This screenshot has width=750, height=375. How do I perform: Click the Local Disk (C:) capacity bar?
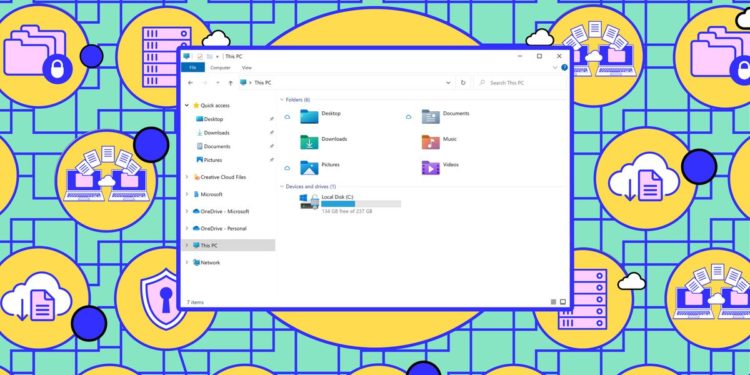[361, 204]
